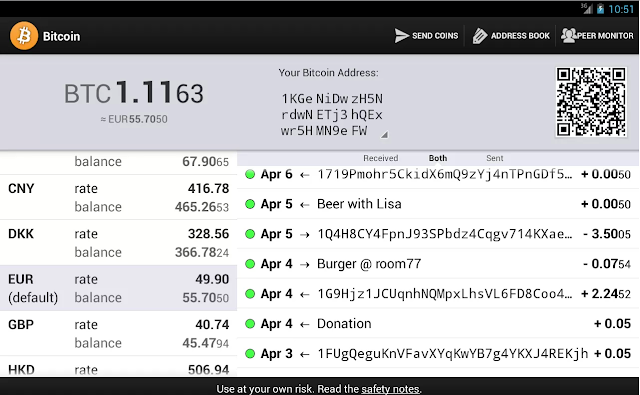Open the safety notes link
This screenshot has height=395, width=640.
coord(390,389)
